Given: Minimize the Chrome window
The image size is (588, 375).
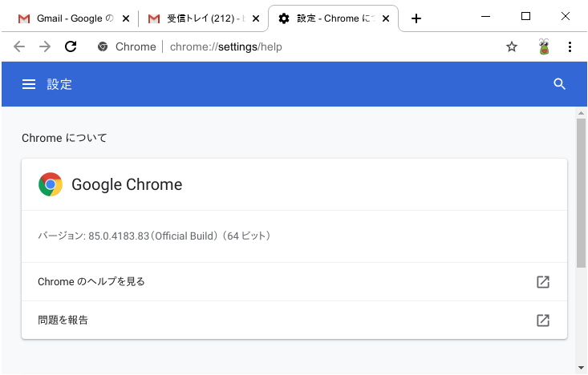Looking at the screenshot, I should click(x=485, y=17).
